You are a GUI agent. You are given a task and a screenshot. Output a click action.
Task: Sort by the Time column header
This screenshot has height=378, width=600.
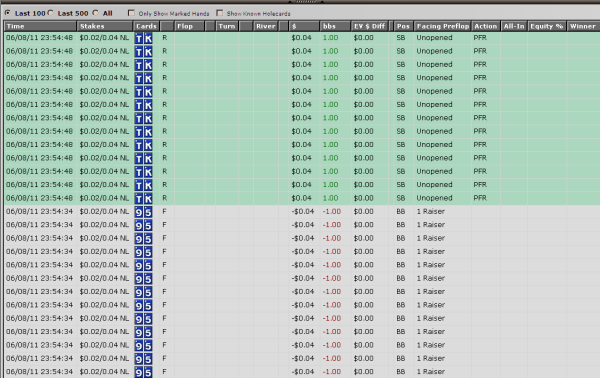tap(40, 26)
